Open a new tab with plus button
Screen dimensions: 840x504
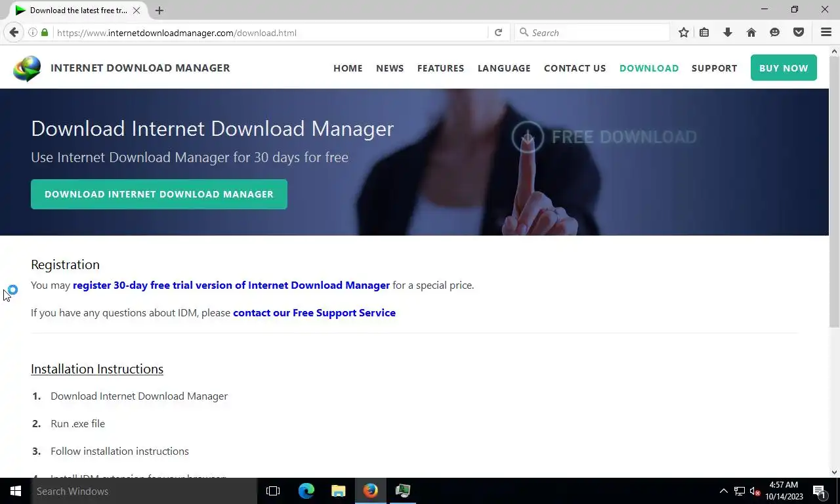159,10
